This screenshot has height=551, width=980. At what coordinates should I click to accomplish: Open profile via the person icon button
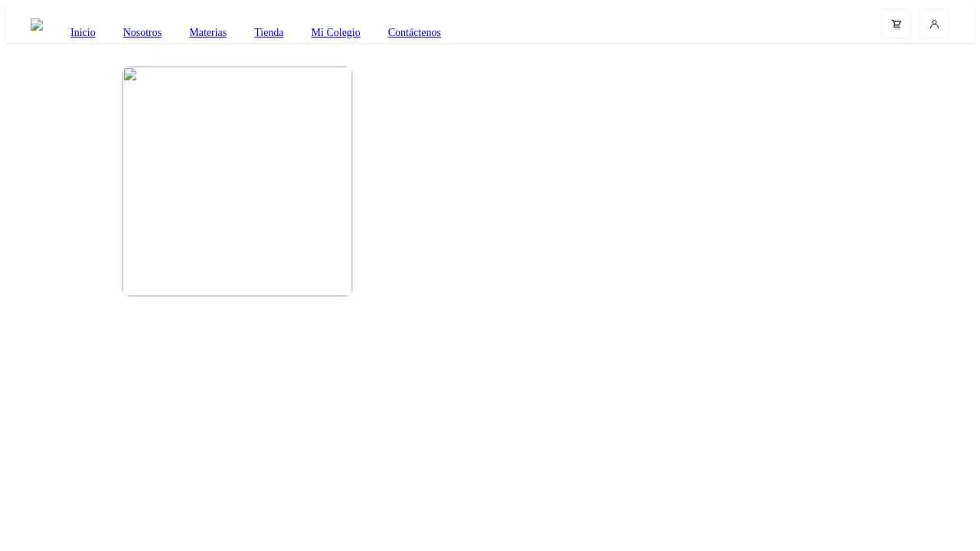tap(934, 24)
